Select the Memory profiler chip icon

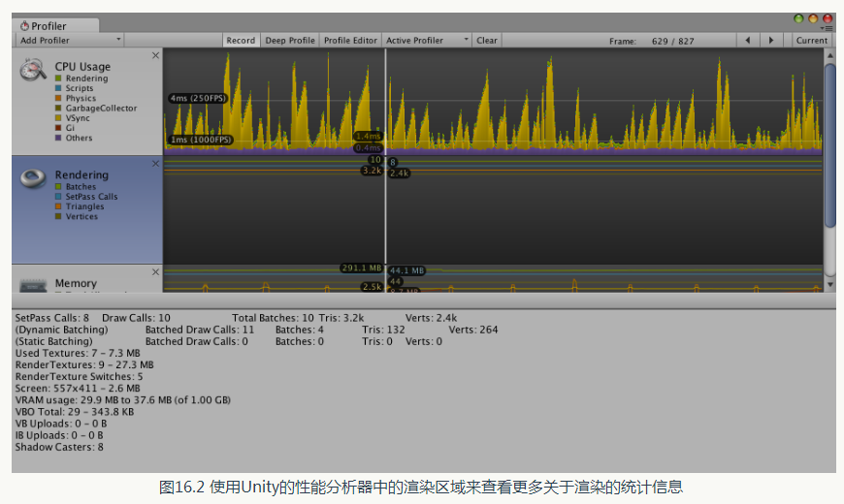33,286
